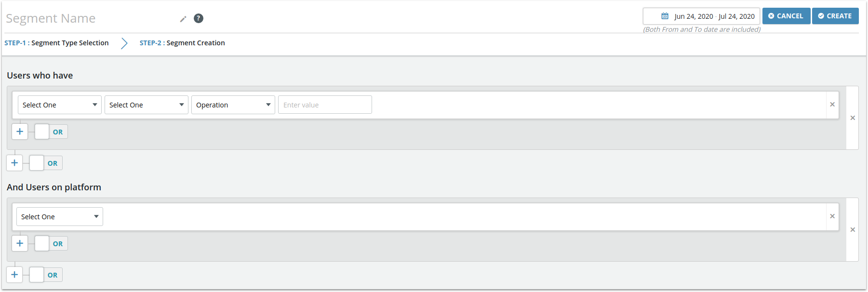The image size is (868, 292).
Task: Toggle OR switch below Users who have group
Action: coord(46,163)
